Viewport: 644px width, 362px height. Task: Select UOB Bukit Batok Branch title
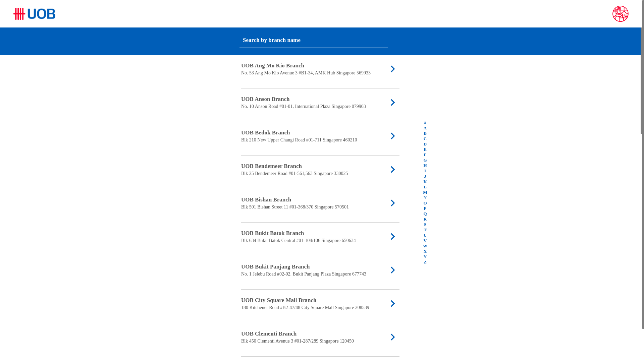click(272, 233)
